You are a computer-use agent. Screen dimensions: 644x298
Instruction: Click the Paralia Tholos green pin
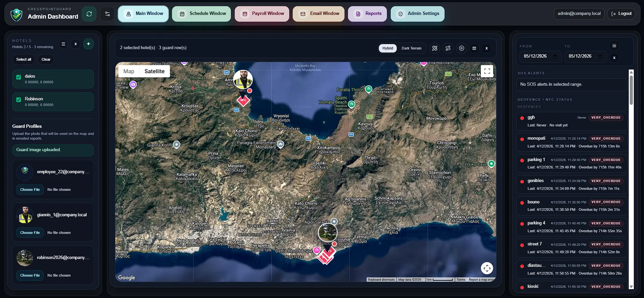point(369,89)
